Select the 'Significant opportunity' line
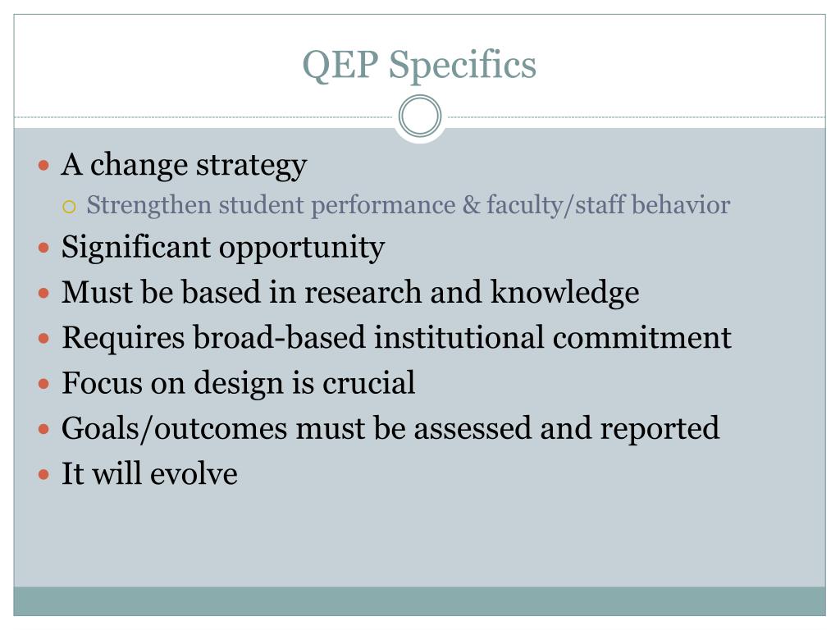The image size is (840, 630). 223,248
